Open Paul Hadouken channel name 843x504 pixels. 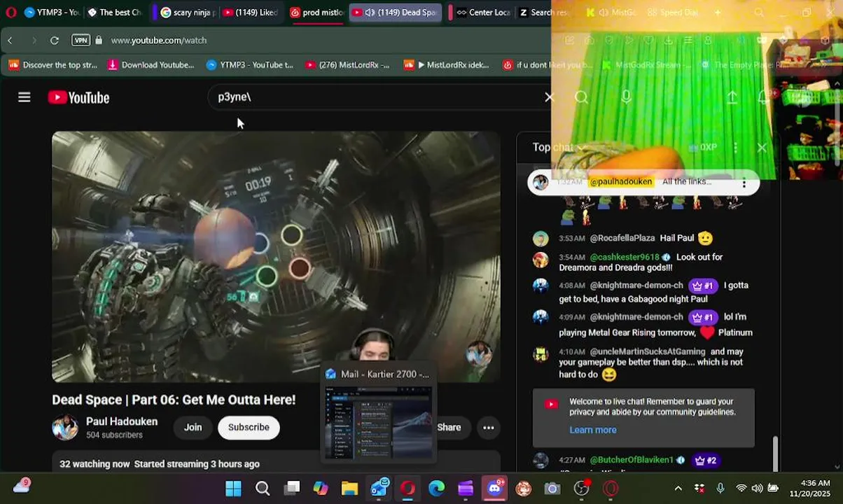pos(122,421)
